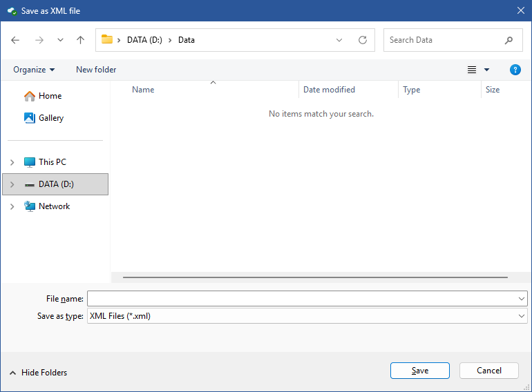This screenshot has width=532, height=392.
Task: Click the change view layout icon
Action: tap(472, 70)
